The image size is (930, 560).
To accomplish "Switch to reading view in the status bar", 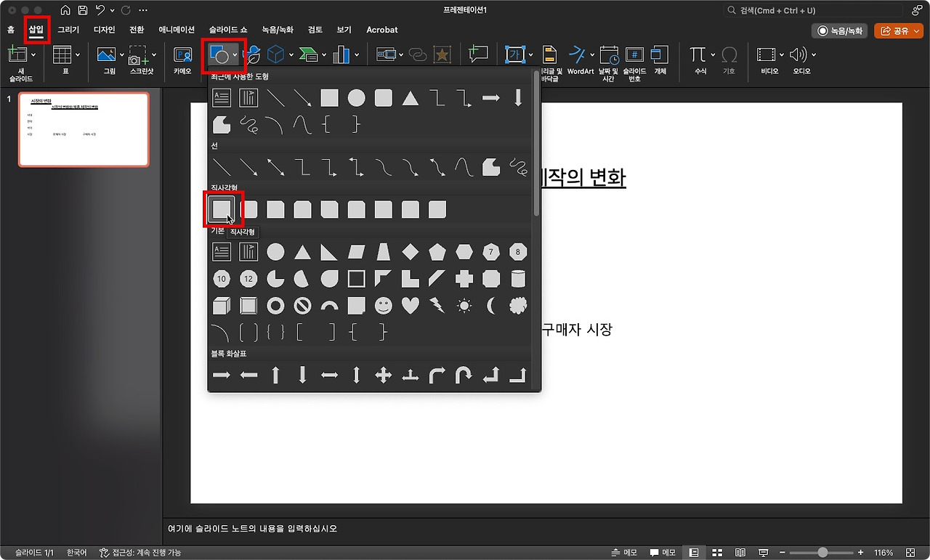I will click(x=740, y=553).
